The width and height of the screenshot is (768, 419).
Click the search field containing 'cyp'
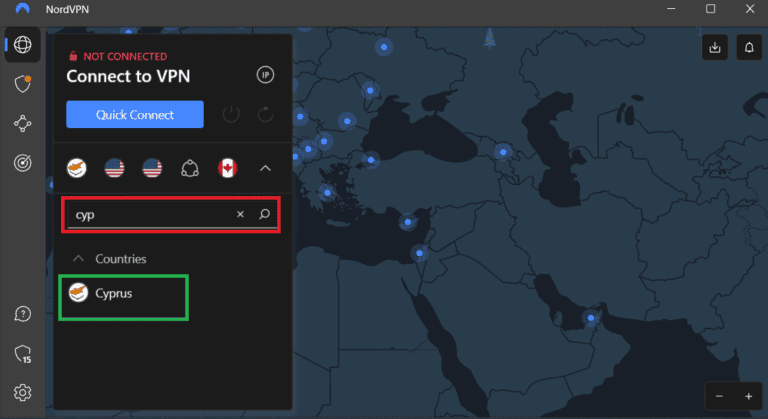(150, 214)
